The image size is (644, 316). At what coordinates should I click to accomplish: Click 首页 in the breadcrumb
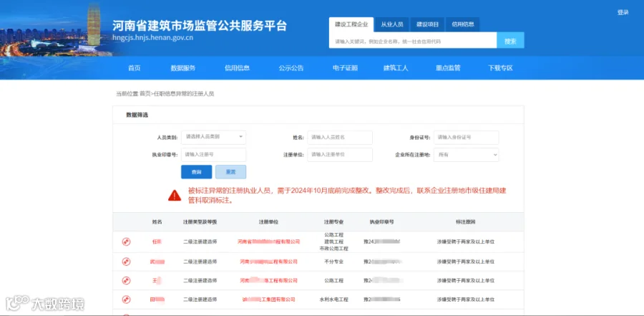pyautogui.click(x=145, y=94)
